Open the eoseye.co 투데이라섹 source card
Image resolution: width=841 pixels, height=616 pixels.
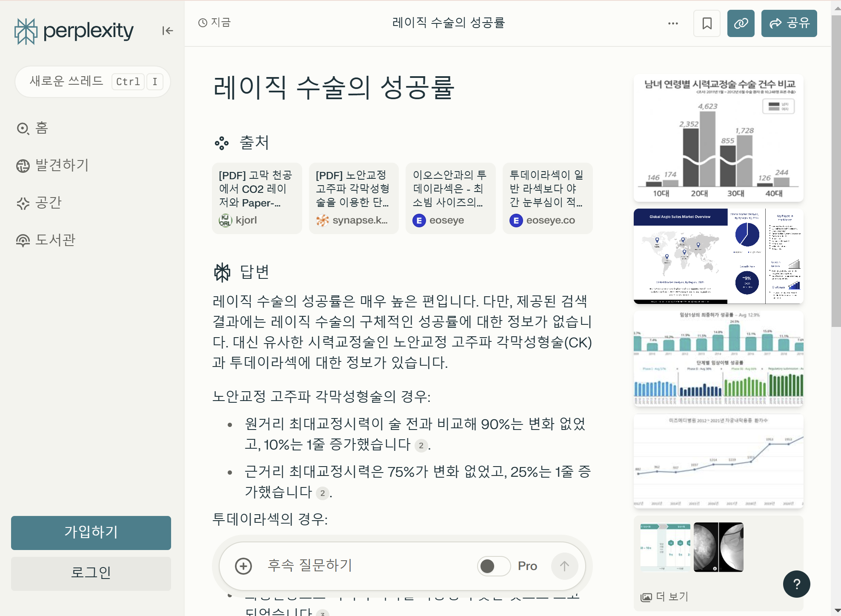pyautogui.click(x=547, y=198)
